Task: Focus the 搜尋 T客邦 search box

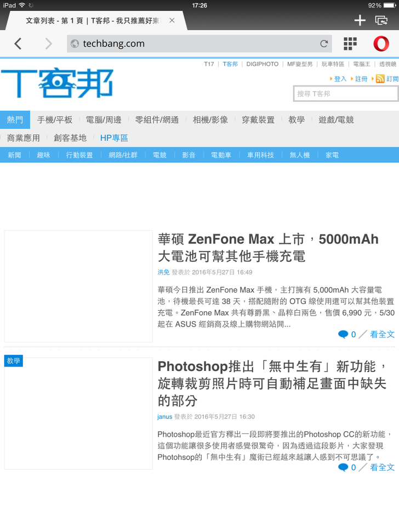Action: click(345, 94)
